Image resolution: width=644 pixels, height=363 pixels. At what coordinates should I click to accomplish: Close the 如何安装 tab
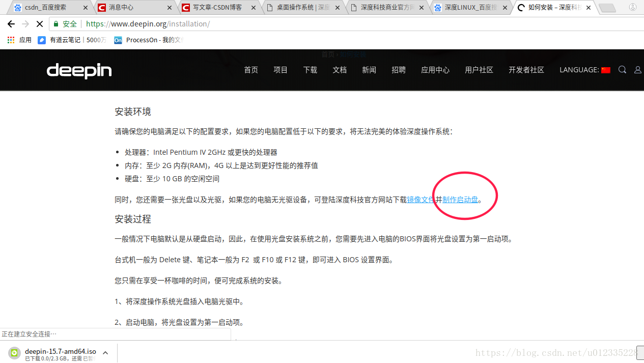click(x=589, y=8)
